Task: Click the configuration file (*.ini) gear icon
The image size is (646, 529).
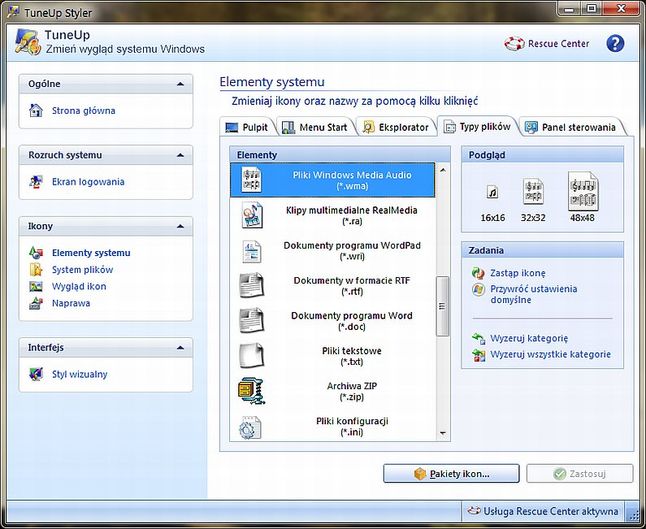Action: pyautogui.click(x=250, y=427)
